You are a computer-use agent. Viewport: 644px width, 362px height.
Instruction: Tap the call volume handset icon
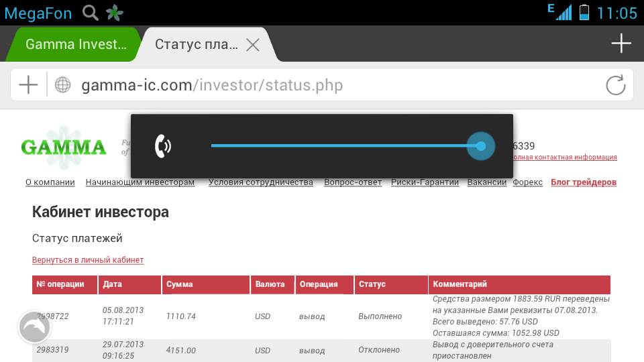pyautogui.click(x=162, y=146)
